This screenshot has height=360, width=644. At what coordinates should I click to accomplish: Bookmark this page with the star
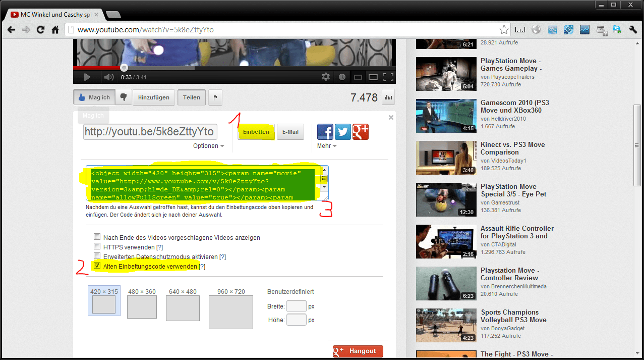click(503, 29)
